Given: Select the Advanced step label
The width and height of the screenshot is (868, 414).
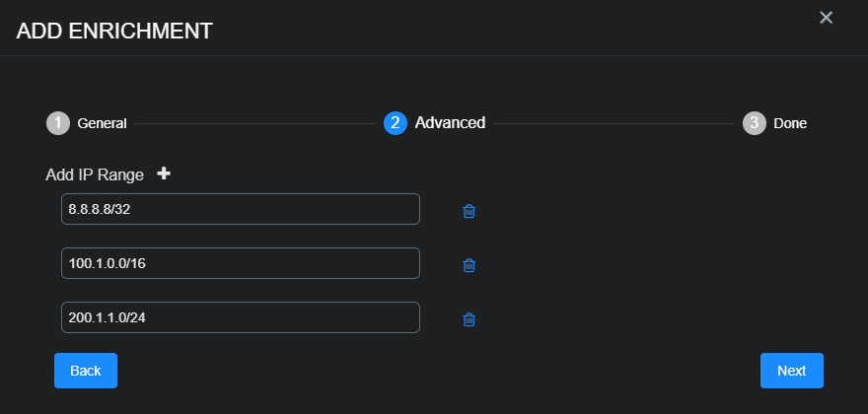Looking at the screenshot, I should 450,123.
